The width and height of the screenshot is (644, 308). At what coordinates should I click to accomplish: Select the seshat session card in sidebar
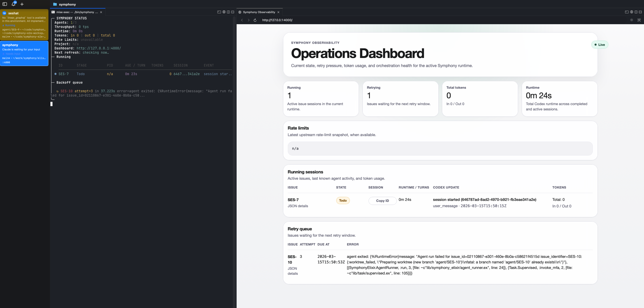pyautogui.click(x=24, y=24)
